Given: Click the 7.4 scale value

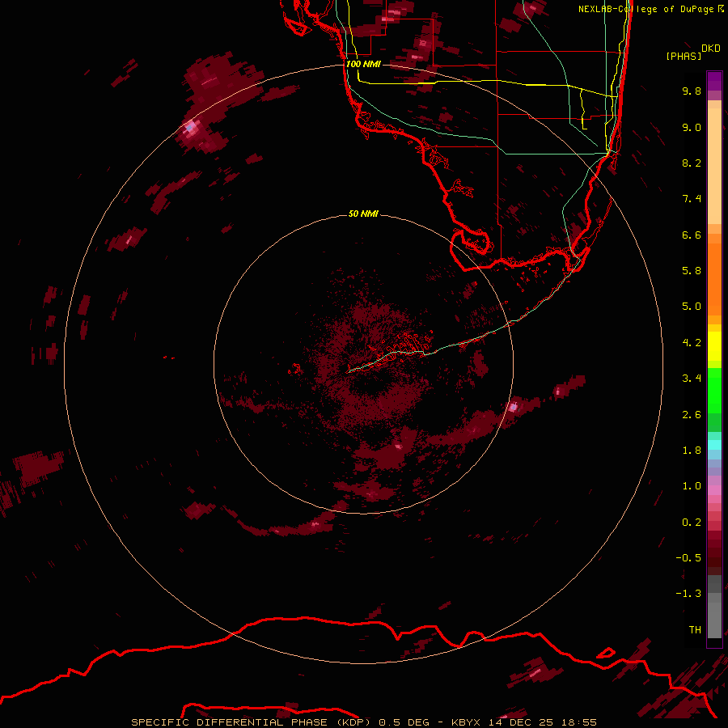Looking at the screenshot, I should point(692,199).
